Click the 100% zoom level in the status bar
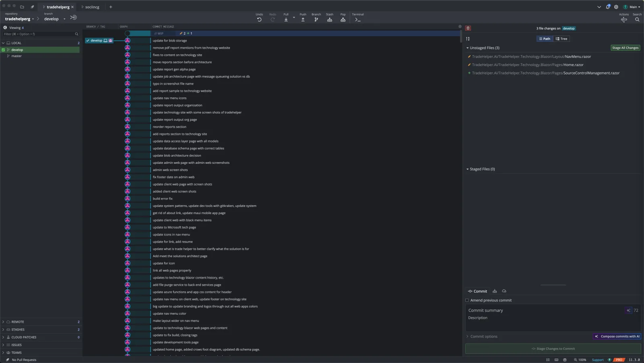The width and height of the screenshot is (644, 363). click(580, 360)
